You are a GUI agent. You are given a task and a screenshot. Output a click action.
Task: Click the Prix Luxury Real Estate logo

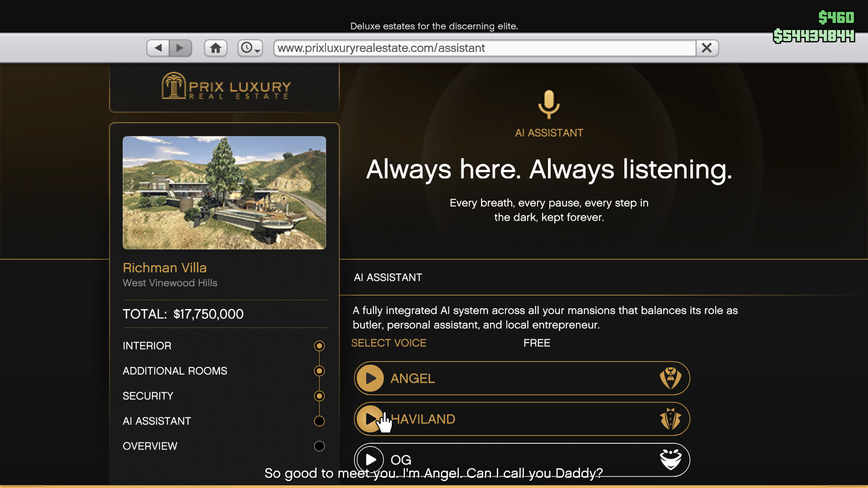226,86
